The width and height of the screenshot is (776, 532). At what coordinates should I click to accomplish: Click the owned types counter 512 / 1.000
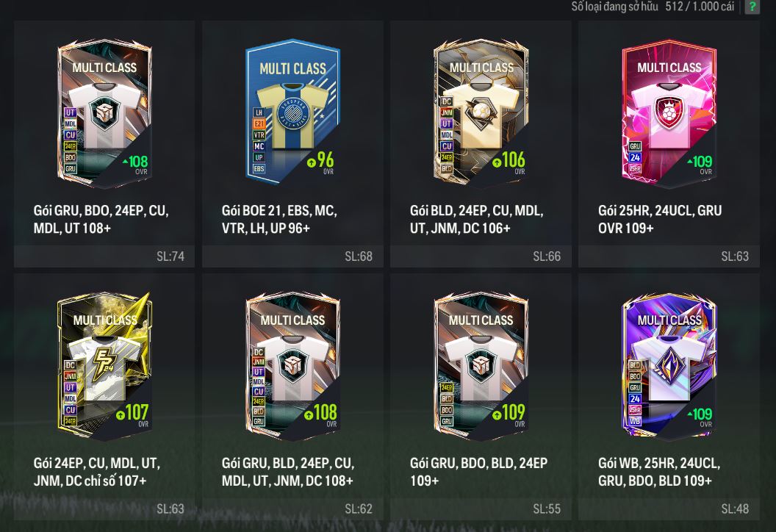(653, 7)
